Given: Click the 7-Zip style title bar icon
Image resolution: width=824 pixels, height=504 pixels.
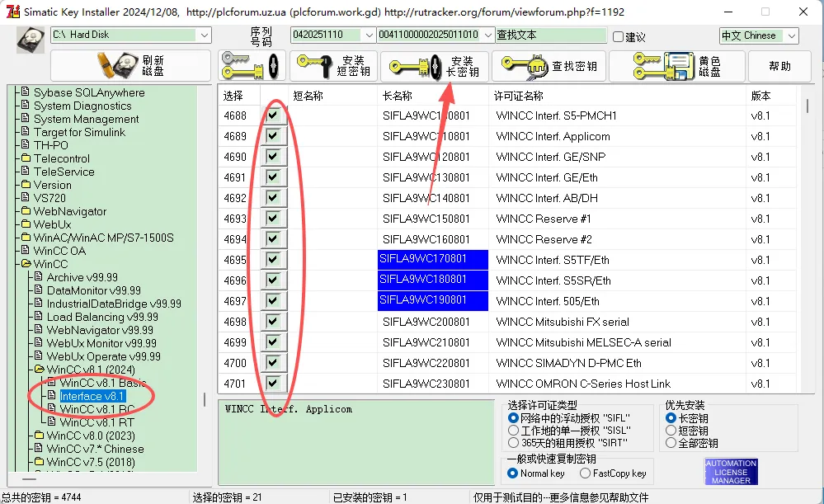Looking at the screenshot, I should click(12, 12).
